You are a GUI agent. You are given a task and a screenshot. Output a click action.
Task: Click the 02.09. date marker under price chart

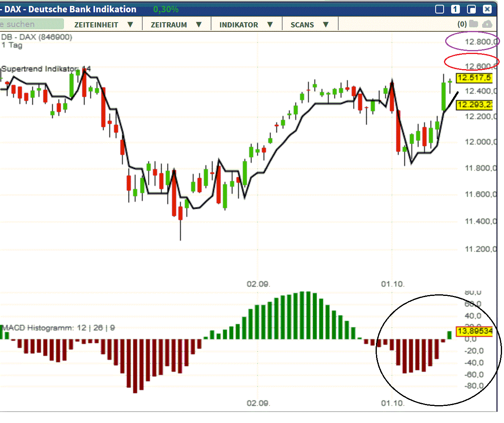(x=258, y=284)
